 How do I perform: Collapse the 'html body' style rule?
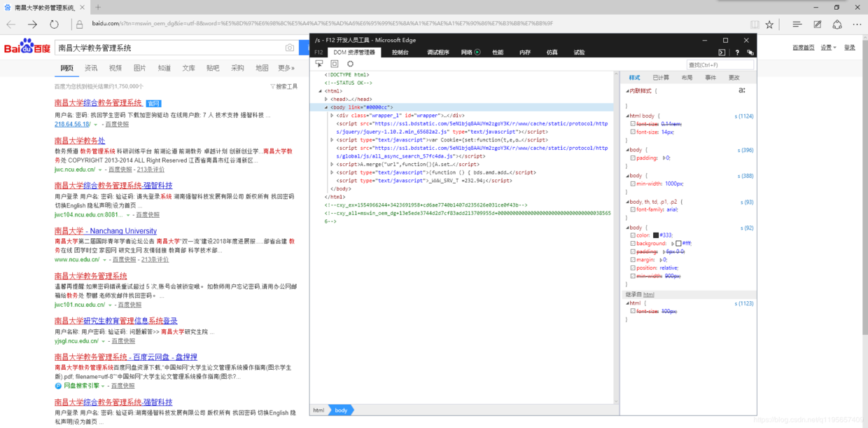[627, 116]
